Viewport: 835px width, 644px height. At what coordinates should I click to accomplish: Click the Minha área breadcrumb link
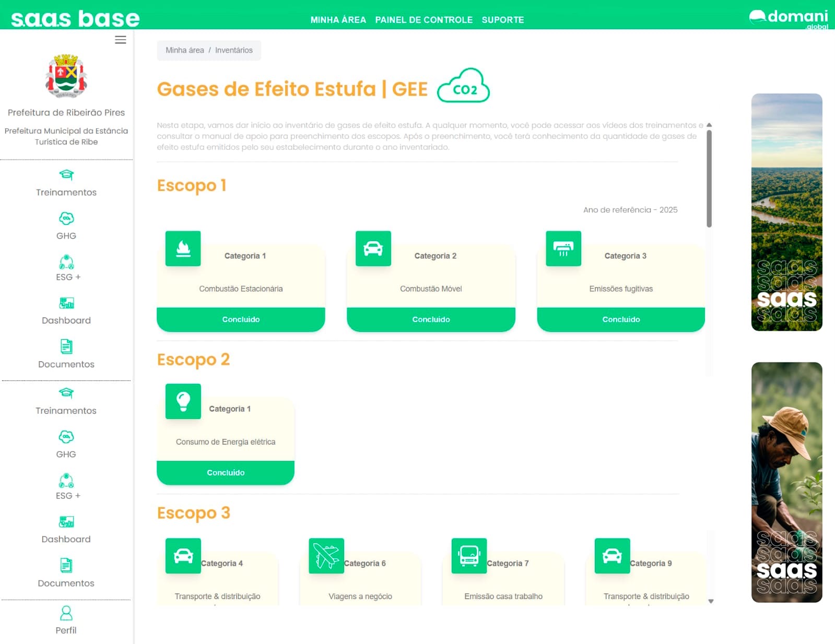185,50
